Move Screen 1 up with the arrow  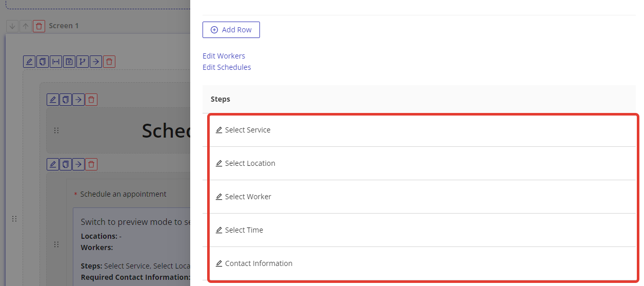coord(26,26)
